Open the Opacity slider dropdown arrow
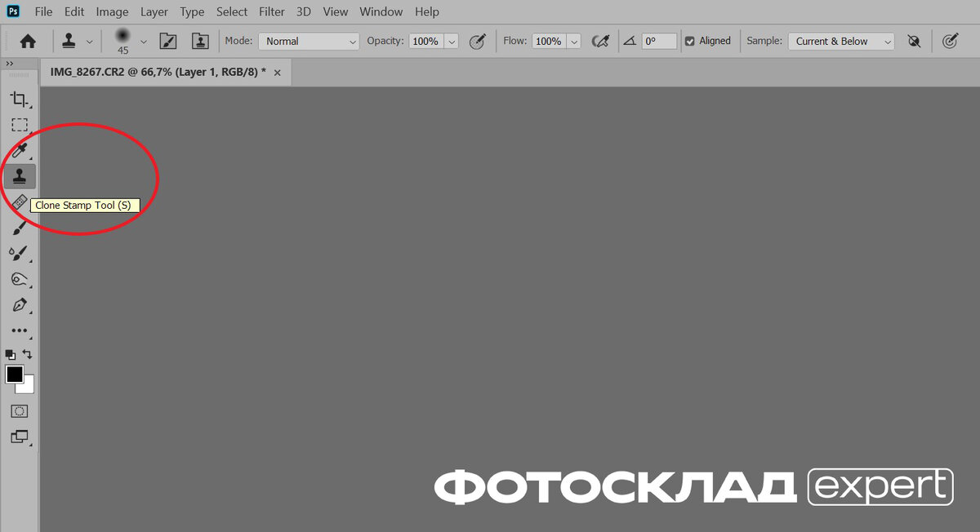980x532 pixels. (x=452, y=41)
